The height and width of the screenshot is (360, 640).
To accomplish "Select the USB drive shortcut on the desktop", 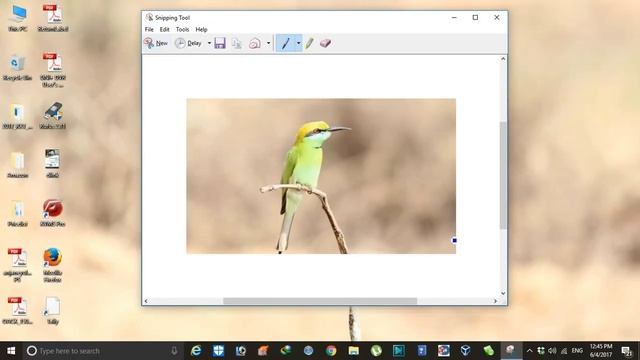I will (x=53, y=116).
